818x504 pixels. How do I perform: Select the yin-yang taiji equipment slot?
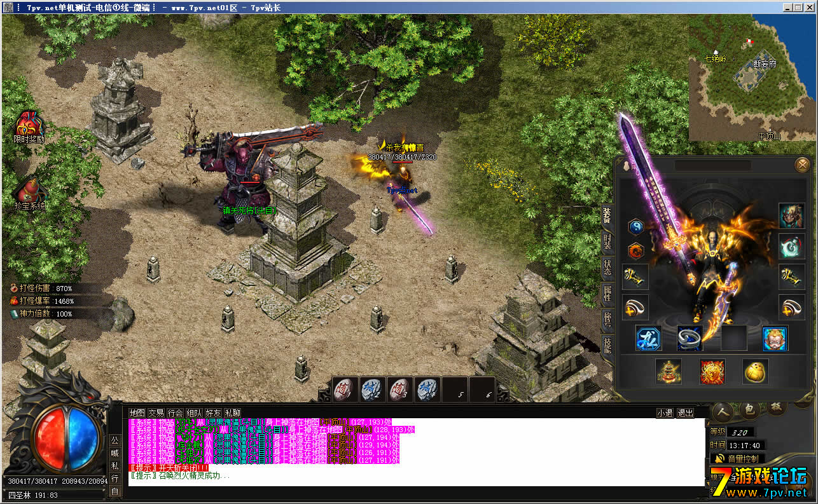click(635, 226)
